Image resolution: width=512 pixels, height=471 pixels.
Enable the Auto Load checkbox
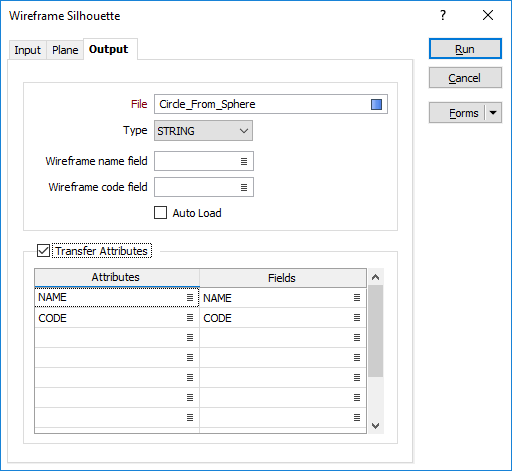(x=160, y=213)
